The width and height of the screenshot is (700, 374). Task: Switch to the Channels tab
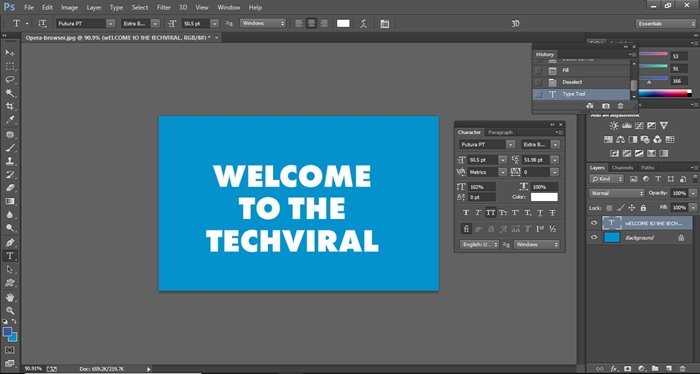622,168
